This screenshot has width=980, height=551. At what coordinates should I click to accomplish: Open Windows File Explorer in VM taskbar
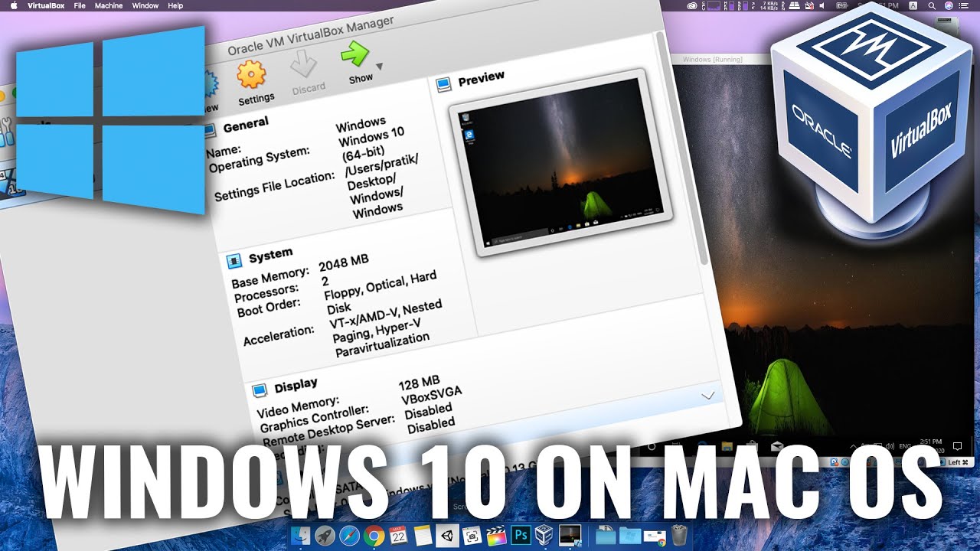(x=727, y=445)
